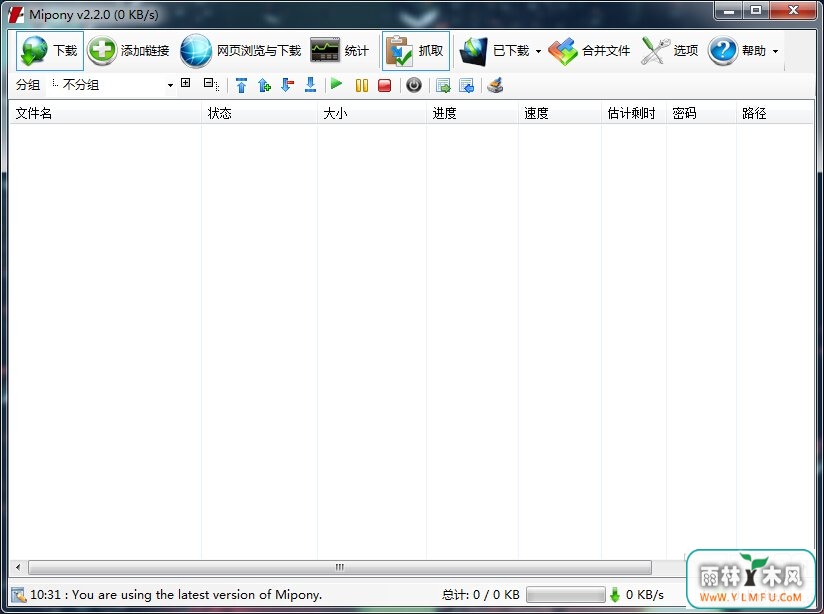Open the 不分组 grouping combo box
Image resolution: width=824 pixels, height=614 pixels.
112,85
